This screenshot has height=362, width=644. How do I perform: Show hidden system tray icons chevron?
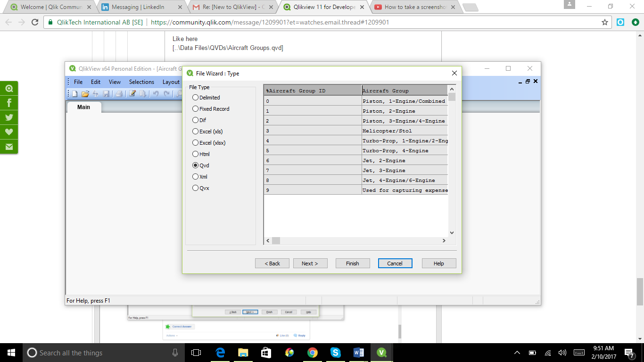(517, 353)
